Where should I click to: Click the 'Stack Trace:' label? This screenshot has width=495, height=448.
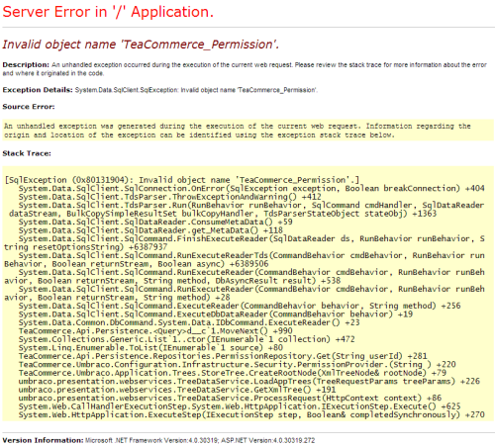(27, 153)
